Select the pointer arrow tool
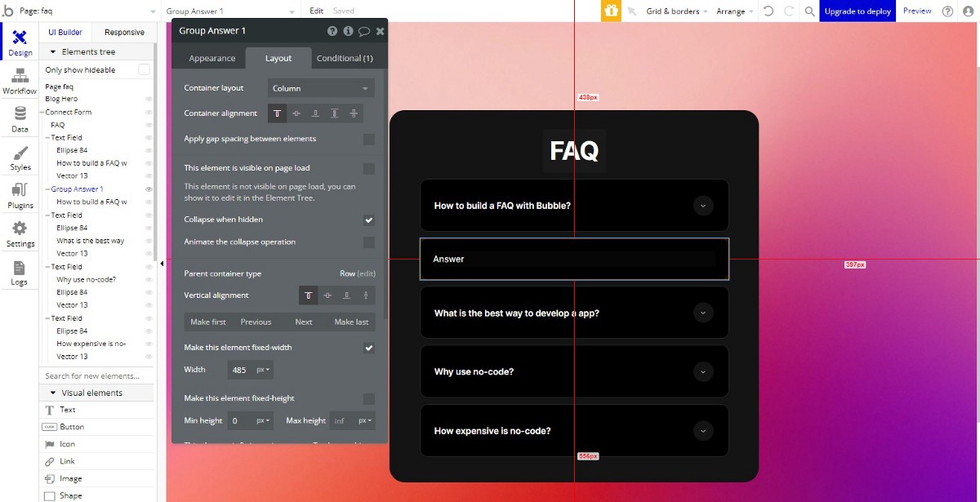The height and width of the screenshot is (502, 980). (632, 11)
